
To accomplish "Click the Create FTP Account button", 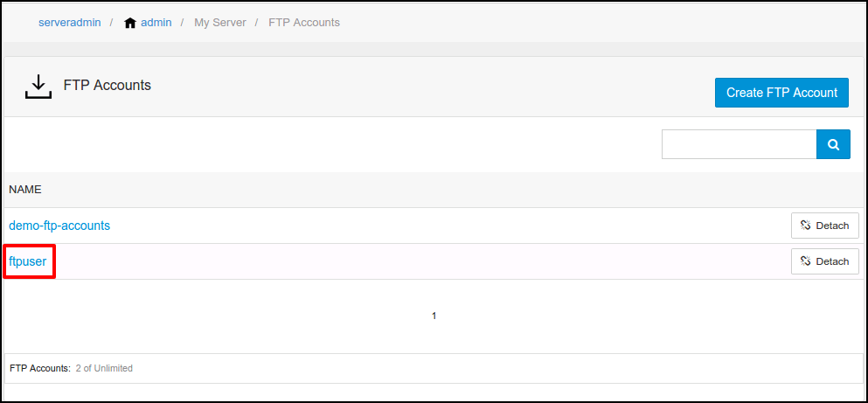I will 781,93.
